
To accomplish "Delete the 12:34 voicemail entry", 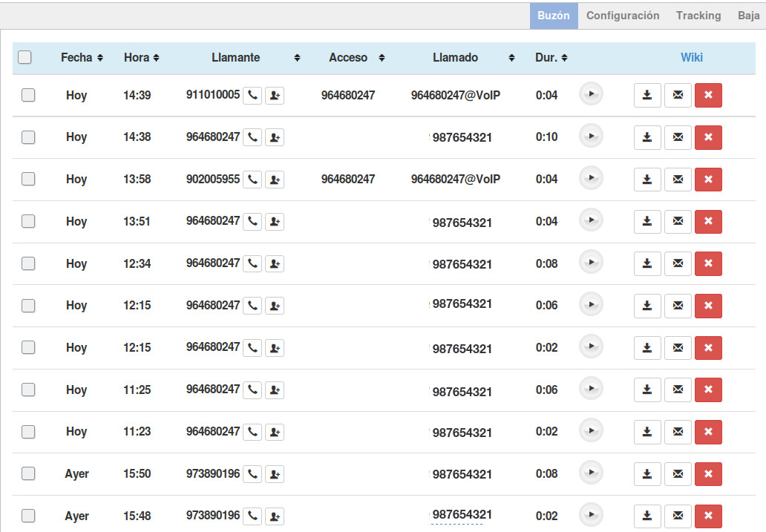I will point(708,263).
